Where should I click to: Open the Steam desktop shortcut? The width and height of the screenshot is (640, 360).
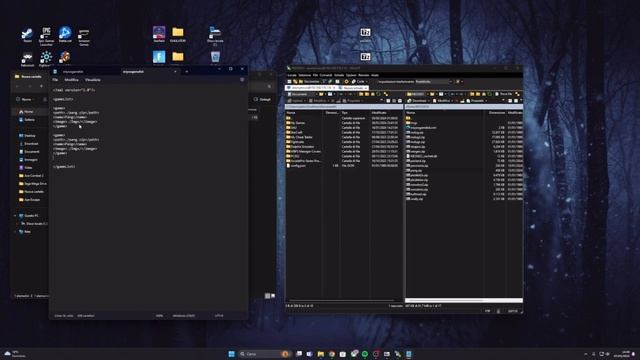[27, 35]
